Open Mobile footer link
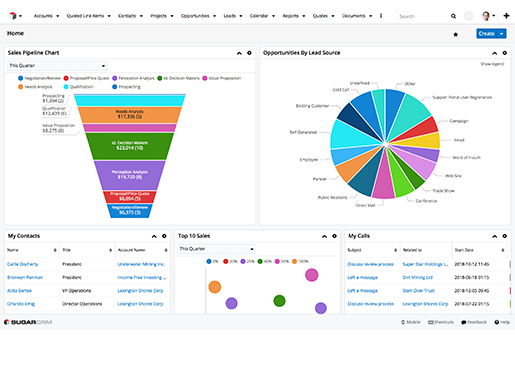The width and height of the screenshot is (515, 386). 411,322
